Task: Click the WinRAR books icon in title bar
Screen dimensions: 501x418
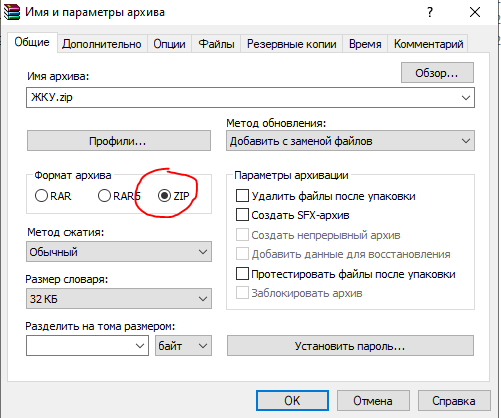Action: coord(12,12)
